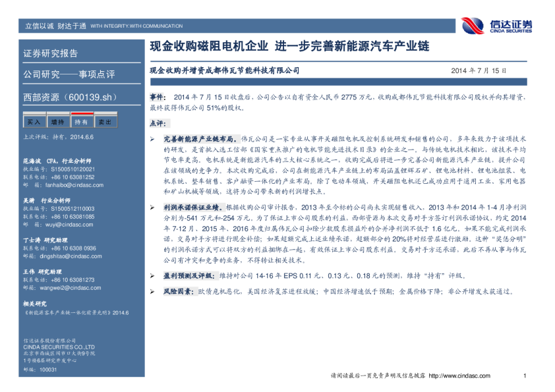Screen dimensions: 555x392
Task: Select the 卖出 rating box
Action: click(105, 122)
